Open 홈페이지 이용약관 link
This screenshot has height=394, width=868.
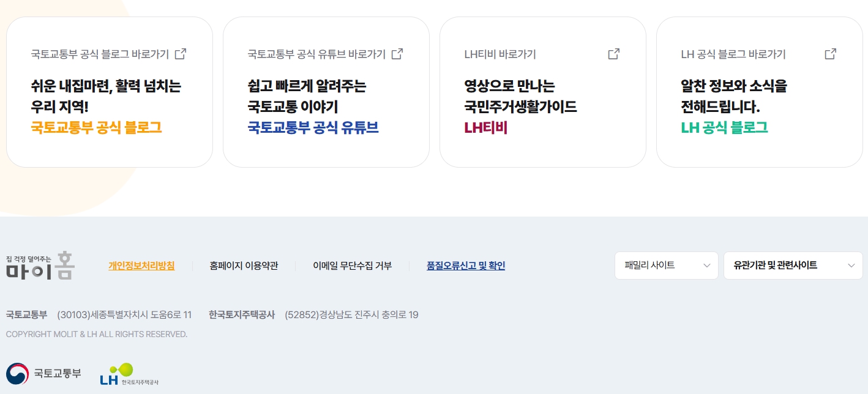(244, 266)
